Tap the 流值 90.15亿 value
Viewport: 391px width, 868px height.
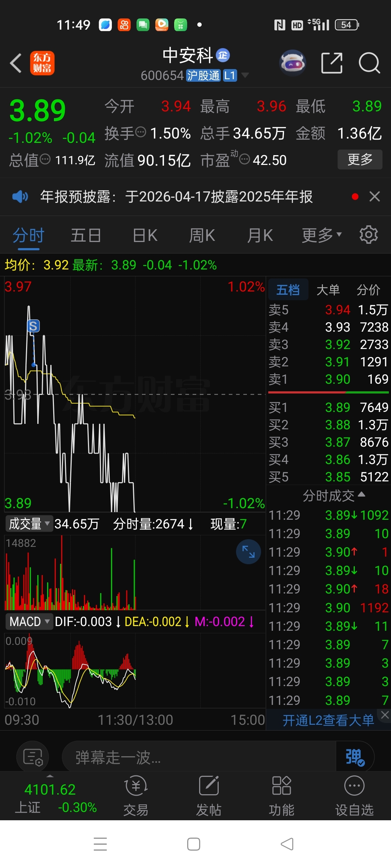[147, 160]
